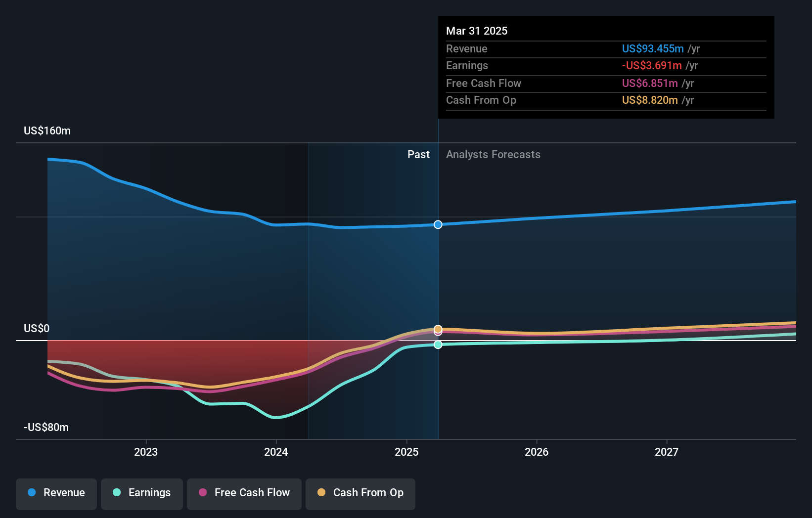Click the -US$3.691m earnings value
This screenshot has width=812, height=518.
(652, 66)
